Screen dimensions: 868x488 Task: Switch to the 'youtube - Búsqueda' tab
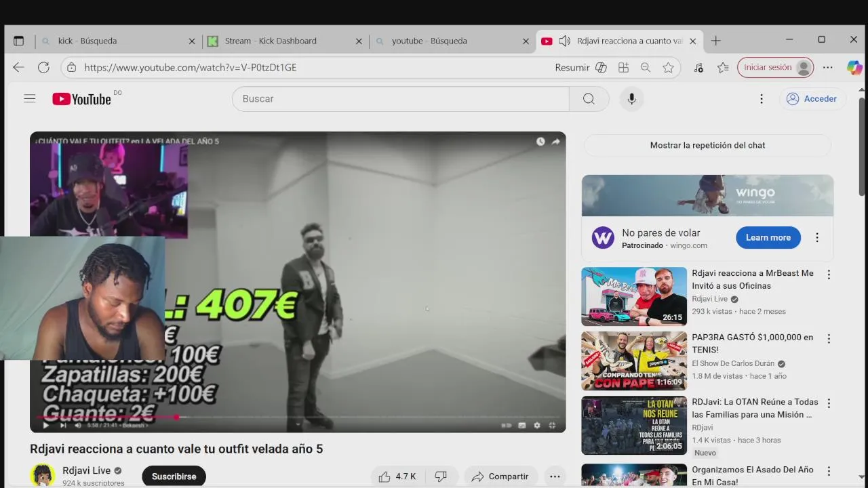tap(451, 41)
